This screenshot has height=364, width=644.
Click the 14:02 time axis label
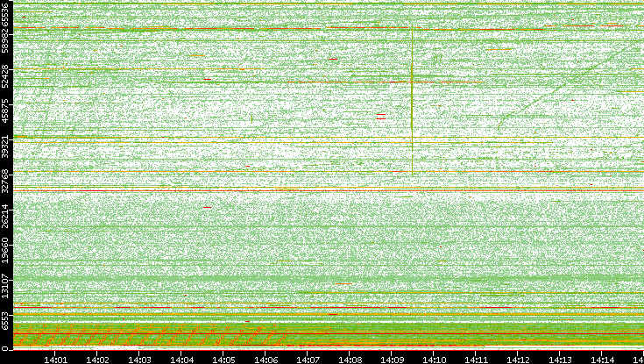point(97,360)
